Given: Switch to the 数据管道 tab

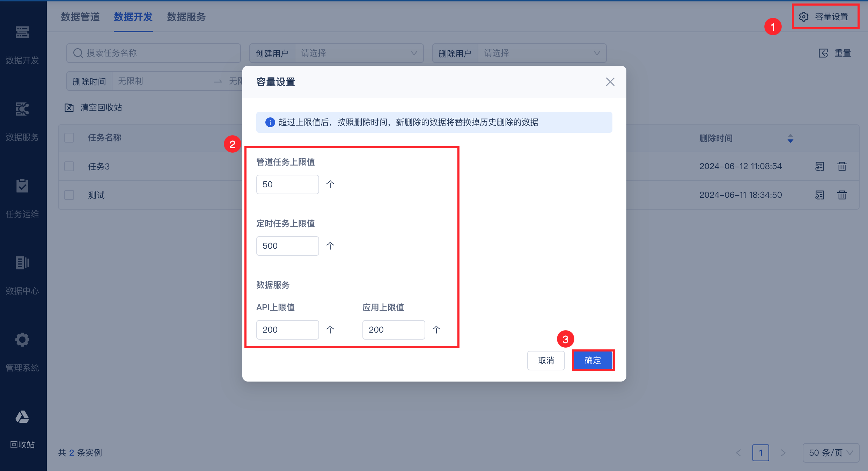Looking at the screenshot, I should coord(80,17).
